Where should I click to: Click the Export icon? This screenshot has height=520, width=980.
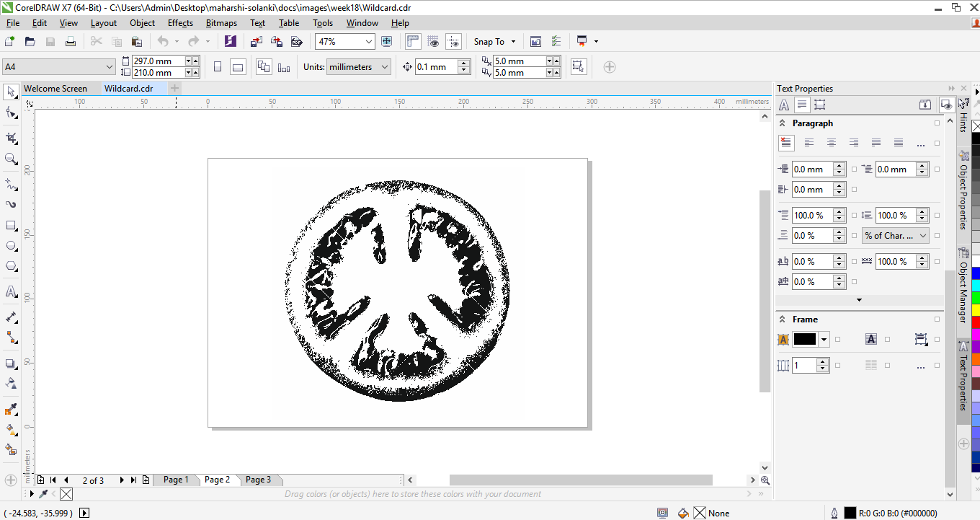click(x=276, y=42)
